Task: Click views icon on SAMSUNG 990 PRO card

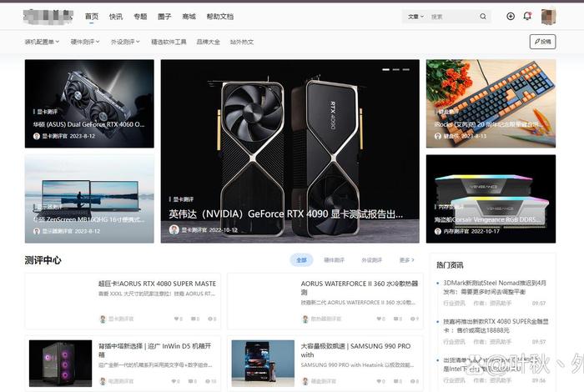Action: [x=412, y=381]
